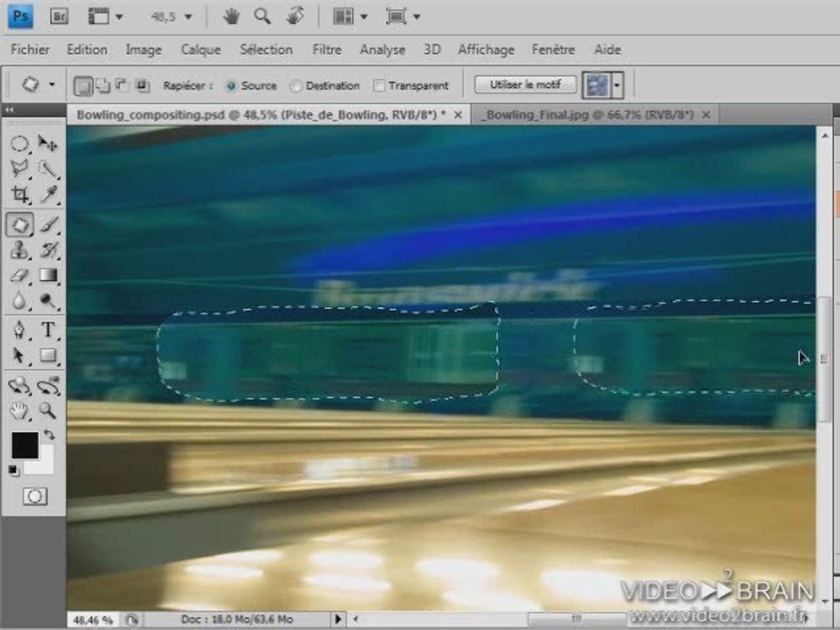Swap foreground and background colors
840x630 pixels.
(x=49, y=435)
